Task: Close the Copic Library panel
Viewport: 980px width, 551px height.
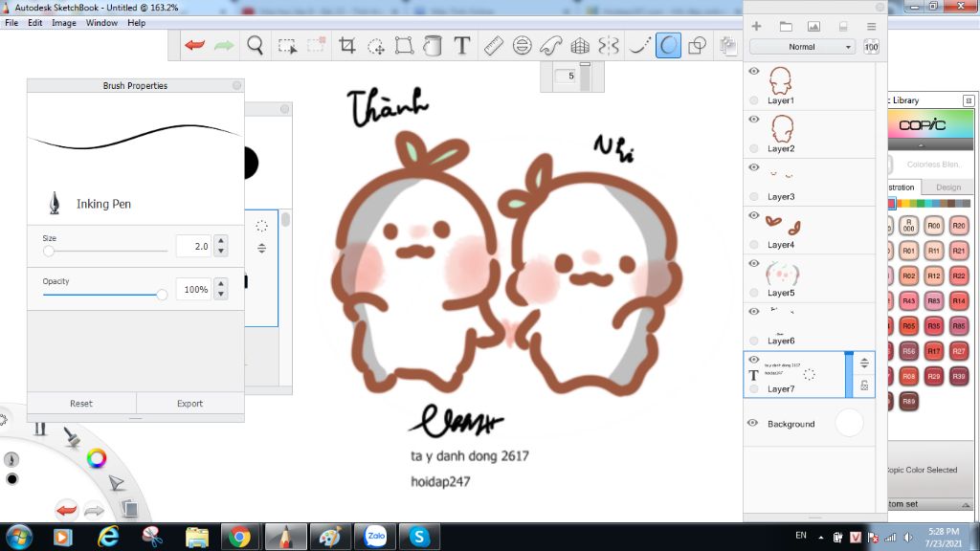Action: tap(969, 100)
